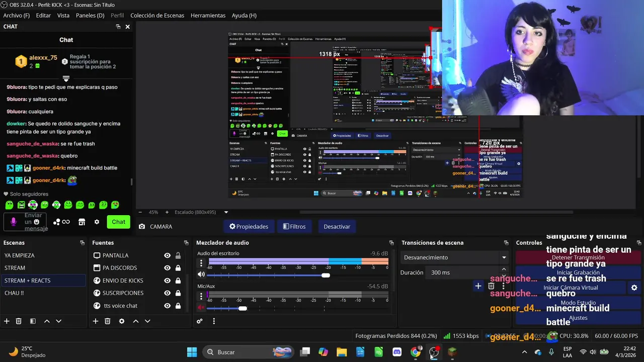Viewport: 644px width, 362px height.
Task: Open Propiedades for CAMARA source
Action: coord(249,227)
